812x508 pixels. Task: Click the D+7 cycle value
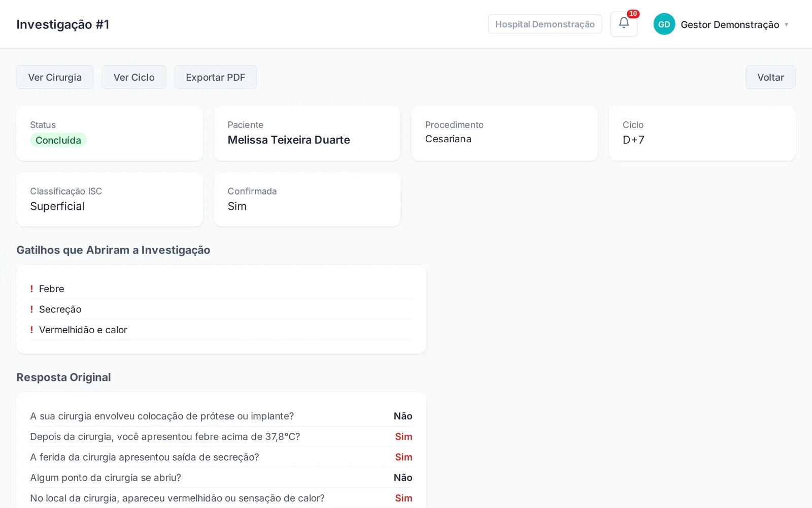pyautogui.click(x=633, y=140)
